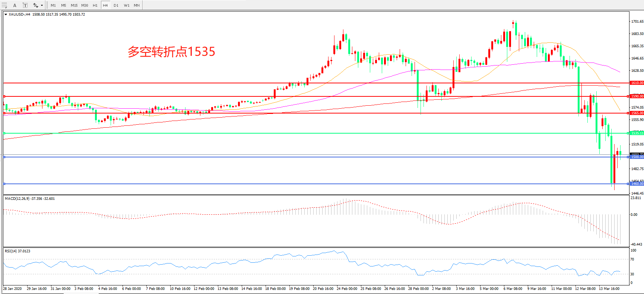Select the Text (A) drawing tool
The height and width of the screenshot is (294, 644).
coord(15,5)
